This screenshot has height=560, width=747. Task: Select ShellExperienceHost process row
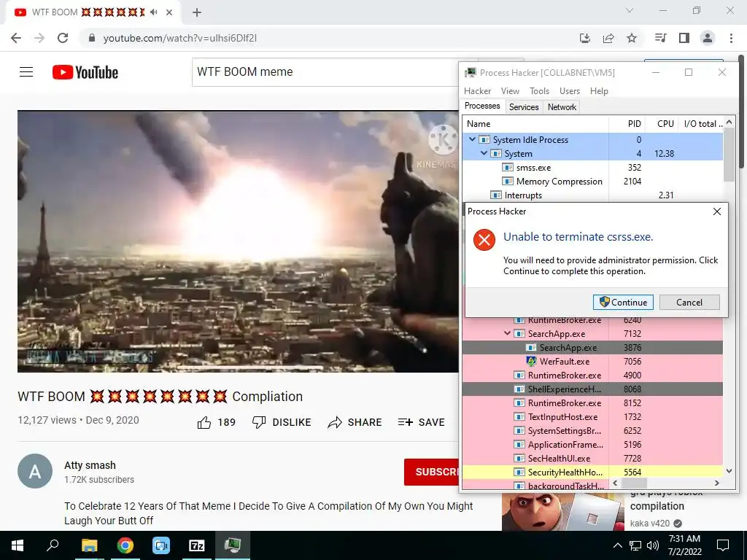point(592,389)
